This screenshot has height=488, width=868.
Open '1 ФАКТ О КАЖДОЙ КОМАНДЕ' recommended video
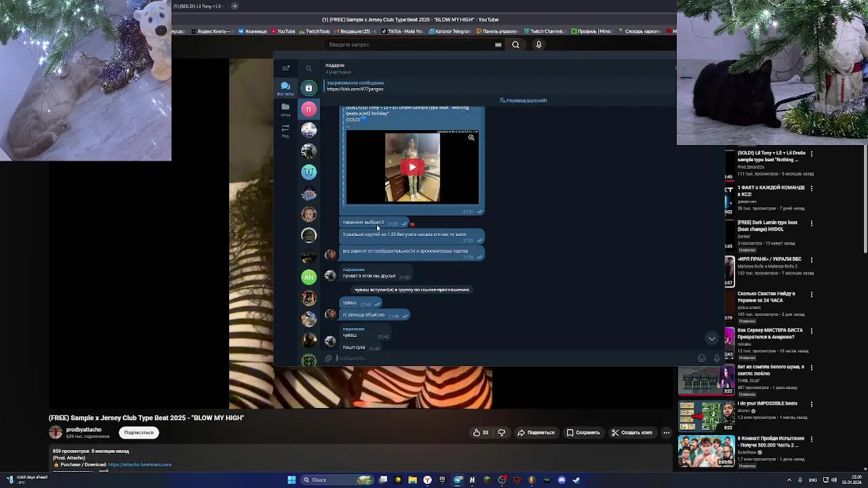click(771, 190)
